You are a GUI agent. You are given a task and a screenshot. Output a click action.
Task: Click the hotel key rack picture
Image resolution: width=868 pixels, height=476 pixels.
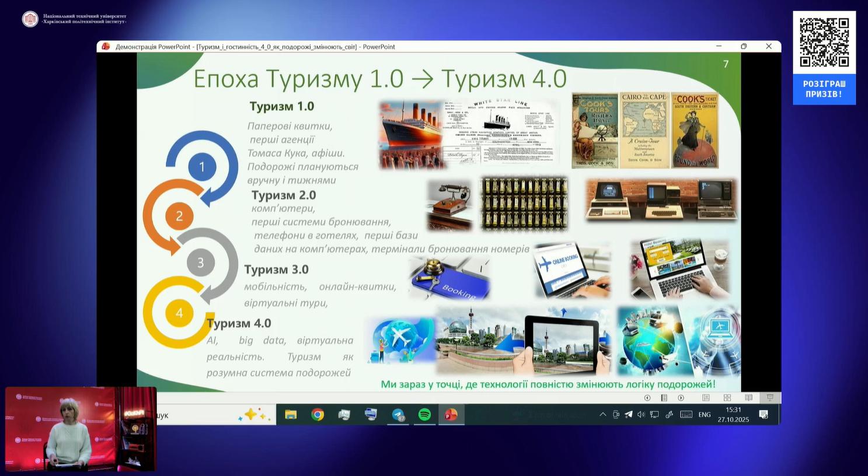point(525,203)
